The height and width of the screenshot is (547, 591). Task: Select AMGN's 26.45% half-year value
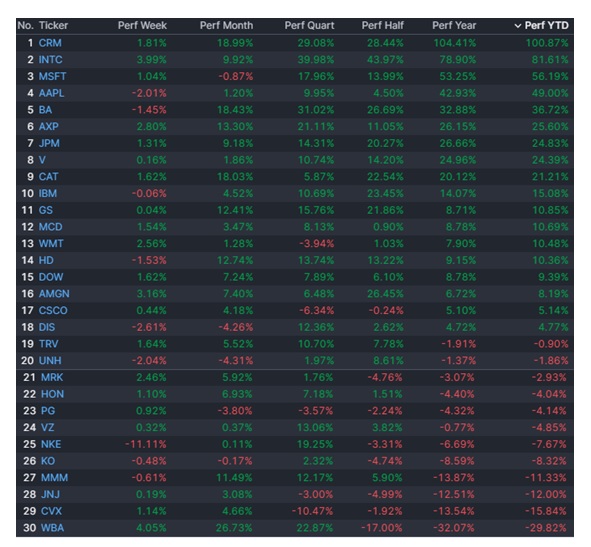pos(385,294)
